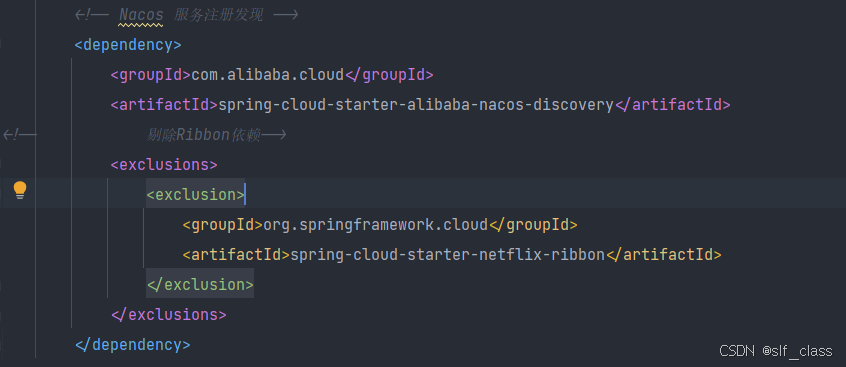
Task: Select org.springframework.cloud groupId text
Action: tap(376, 225)
